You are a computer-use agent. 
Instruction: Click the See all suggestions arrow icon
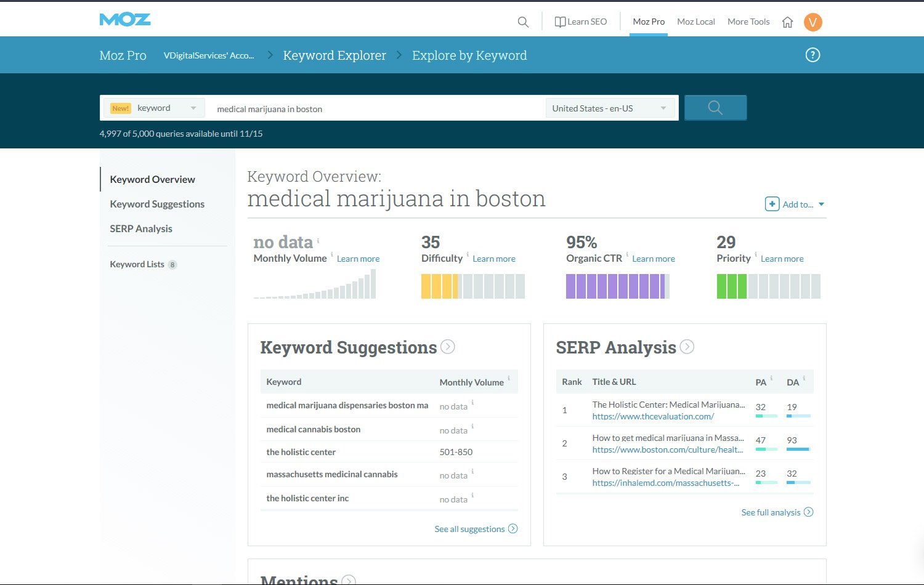(x=513, y=528)
